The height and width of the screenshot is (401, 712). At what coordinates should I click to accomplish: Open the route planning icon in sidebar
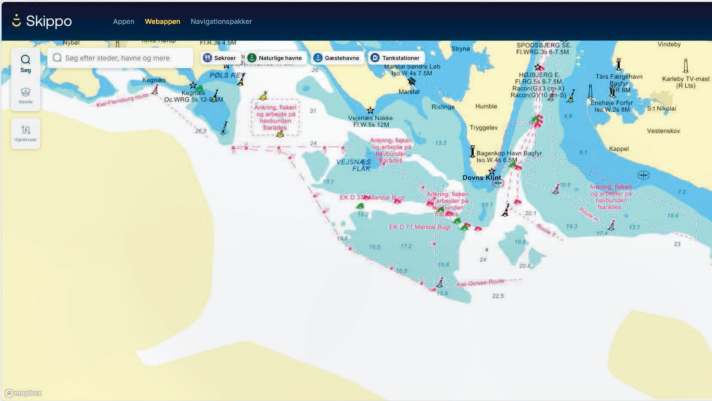click(25, 132)
